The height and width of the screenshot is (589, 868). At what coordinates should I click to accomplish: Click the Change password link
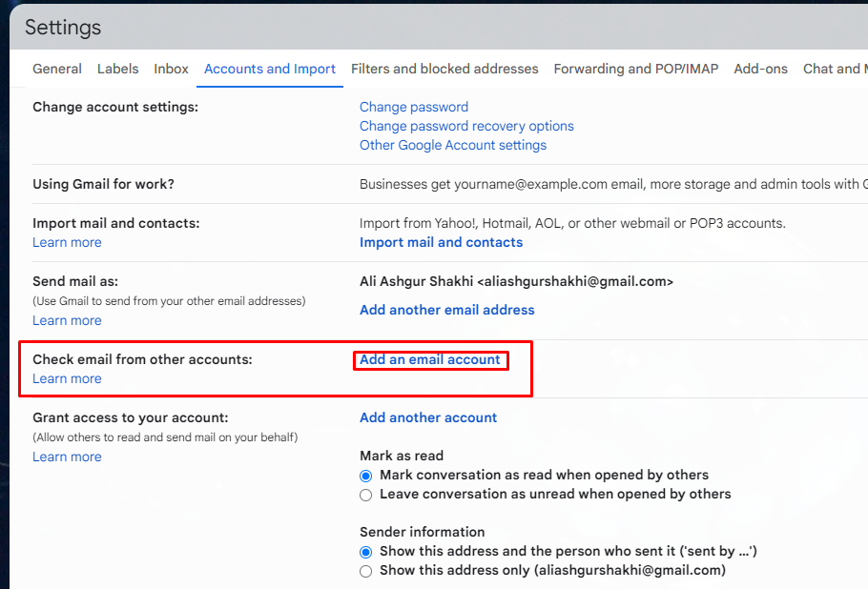click(414, 107)
